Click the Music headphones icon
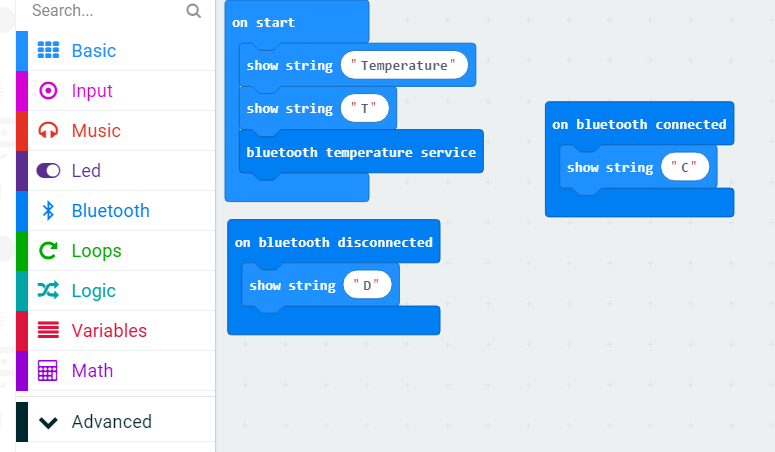Viewport: 775px width, 452px height. click(x=48, y=131)
